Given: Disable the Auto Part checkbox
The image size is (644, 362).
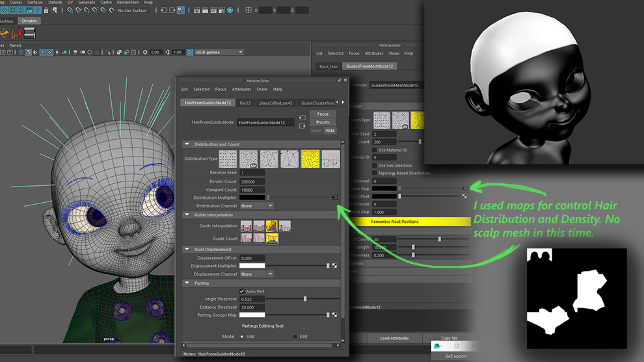Looking at the screenshot, I should pos(243,291).
